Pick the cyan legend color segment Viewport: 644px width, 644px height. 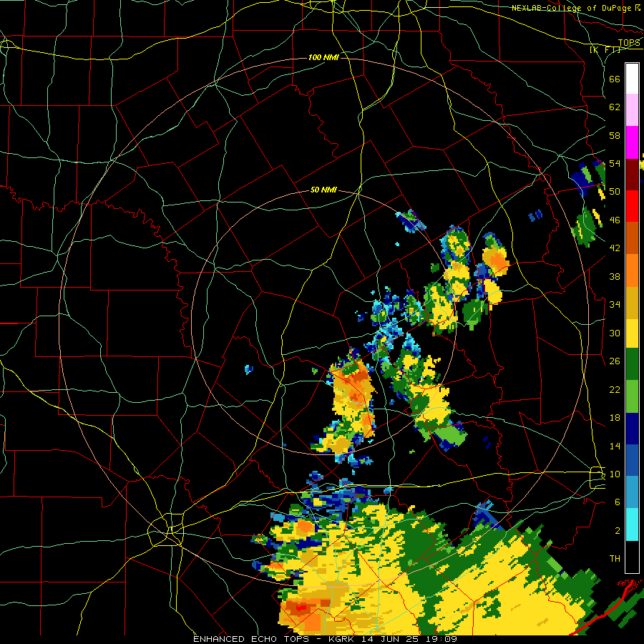(632, 525)
